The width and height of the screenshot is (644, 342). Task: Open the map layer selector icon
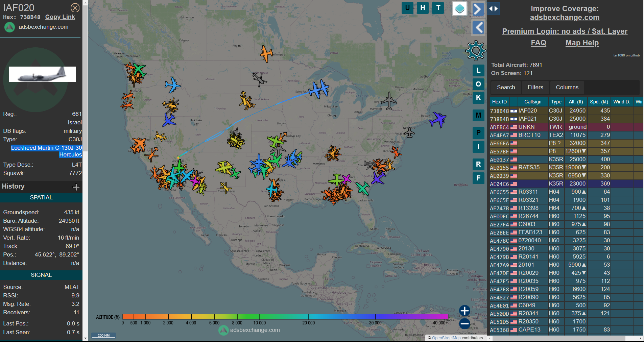(x=460, y=9)
